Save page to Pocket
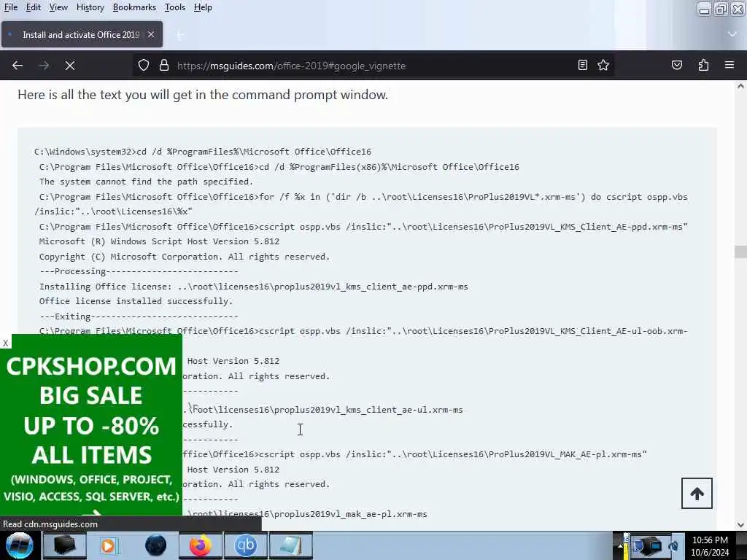The height and width of the screenshot is (560, 747). tap(676, 65)
